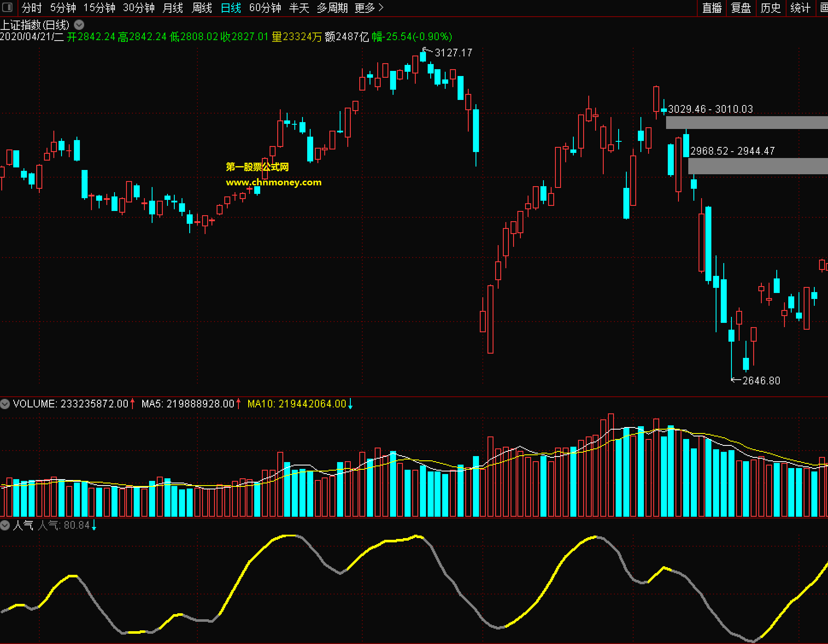Select the 15分钟 period tab
This screenshot has height=644, width=828.
pos(99,8)
